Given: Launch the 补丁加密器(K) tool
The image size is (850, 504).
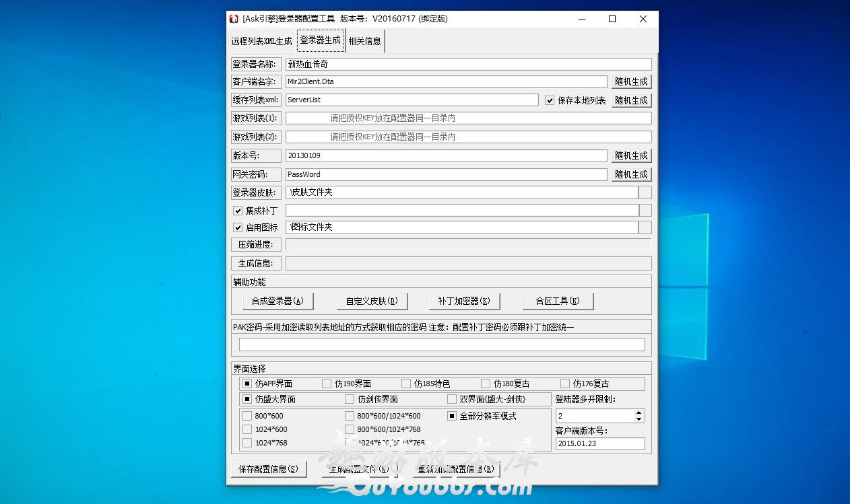Looking at the screenshot, I should tap(464, 301).
